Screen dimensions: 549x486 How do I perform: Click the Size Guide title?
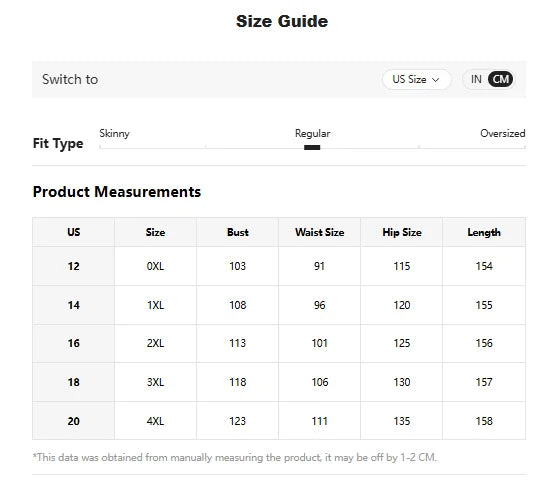[282, 21]
